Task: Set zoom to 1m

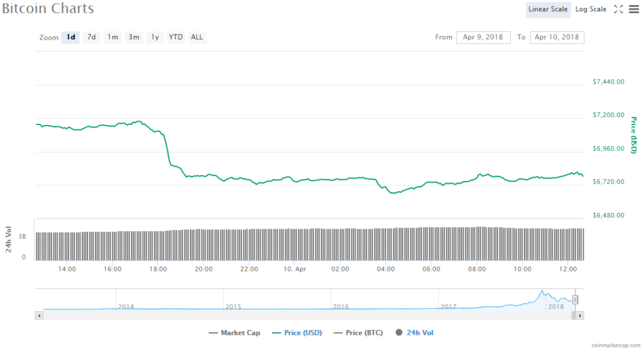Action: click(x=113, y=37)
